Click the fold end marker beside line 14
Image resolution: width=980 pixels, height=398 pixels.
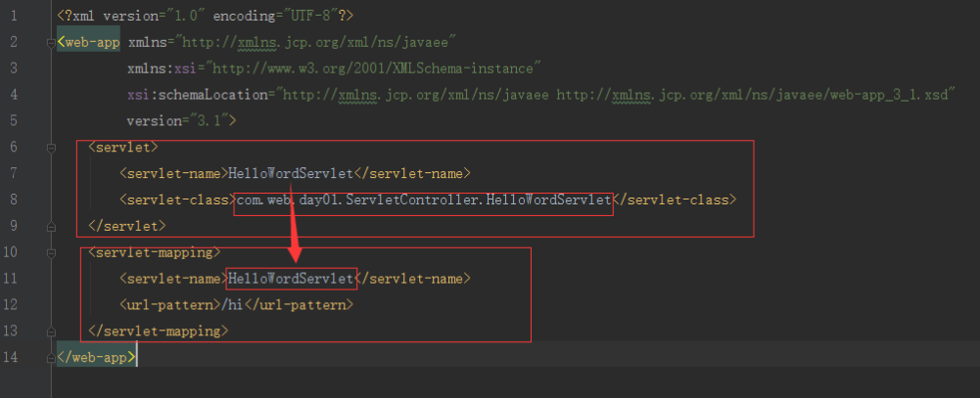51,359
